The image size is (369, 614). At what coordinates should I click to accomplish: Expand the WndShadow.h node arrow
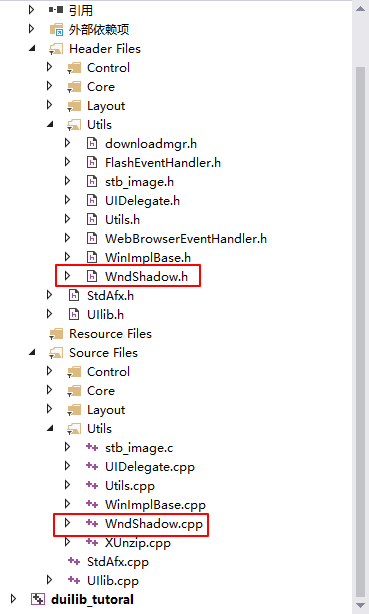tap(67, 276)
